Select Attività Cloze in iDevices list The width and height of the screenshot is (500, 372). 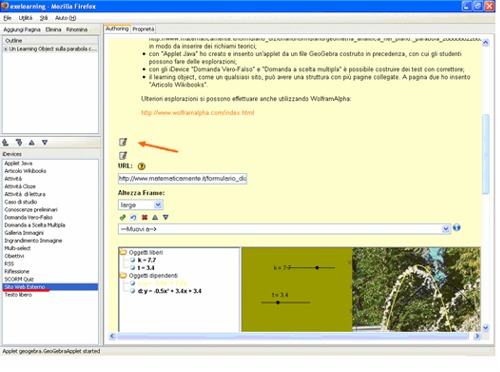click(20, 186)
